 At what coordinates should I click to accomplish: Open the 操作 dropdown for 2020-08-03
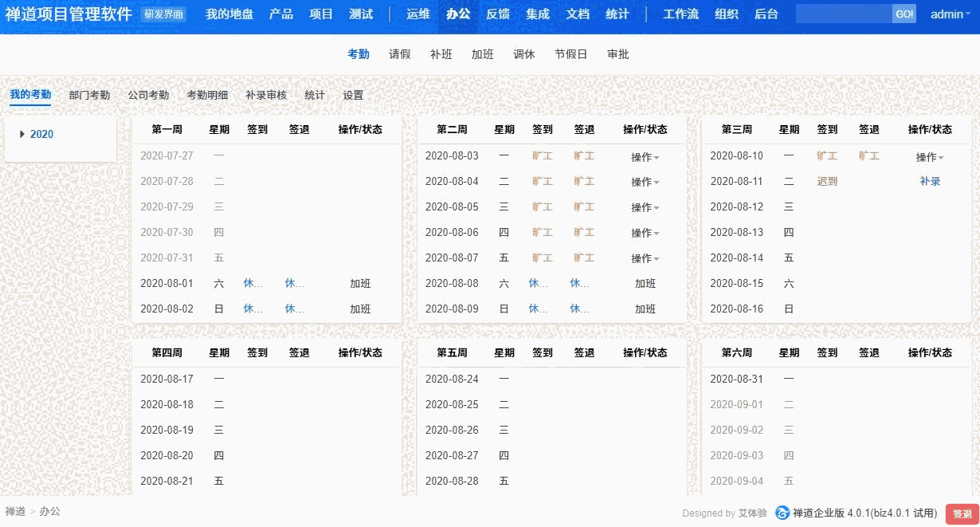pyautogui.click(x=644, y=155)
